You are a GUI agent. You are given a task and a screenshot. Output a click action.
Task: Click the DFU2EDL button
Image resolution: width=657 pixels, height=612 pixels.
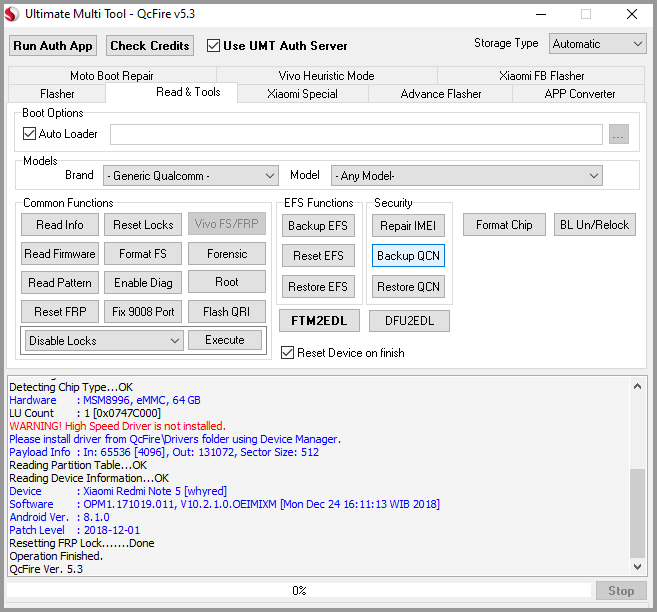tap(409, 321)
